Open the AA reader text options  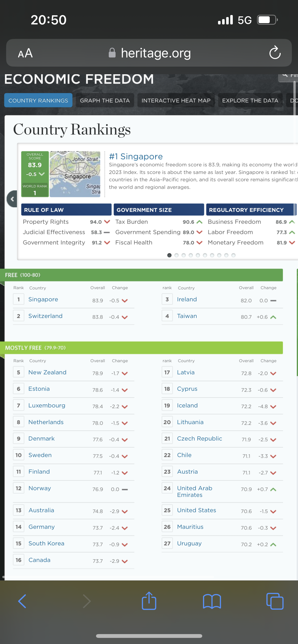(x=25, y=53)
